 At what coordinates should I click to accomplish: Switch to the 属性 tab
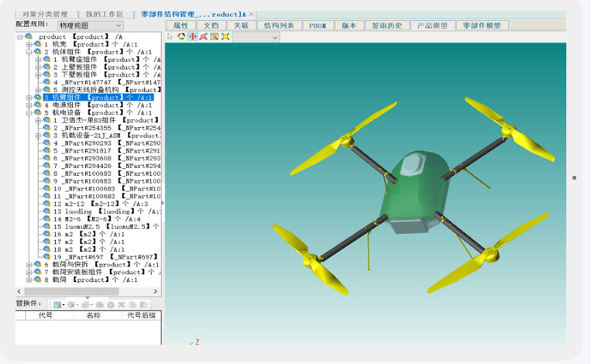(180, 26)
